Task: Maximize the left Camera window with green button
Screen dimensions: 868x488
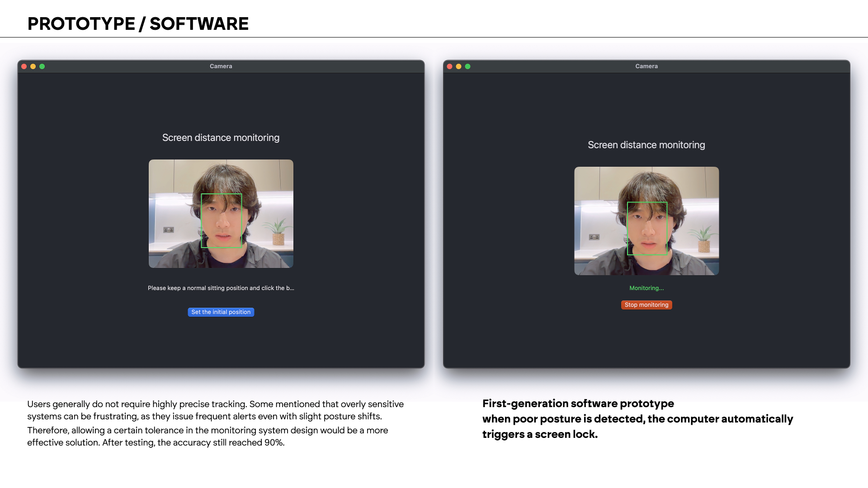Action: pos(42,66)
